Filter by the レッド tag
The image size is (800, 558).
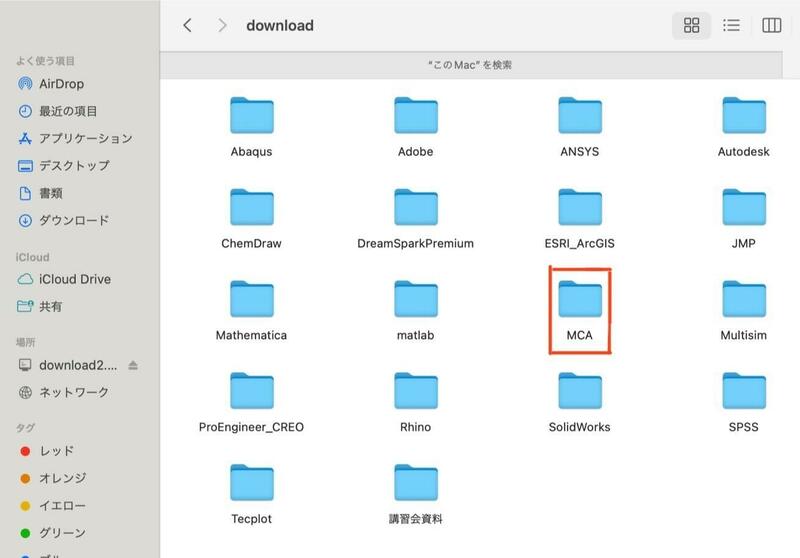coord(47,451)
